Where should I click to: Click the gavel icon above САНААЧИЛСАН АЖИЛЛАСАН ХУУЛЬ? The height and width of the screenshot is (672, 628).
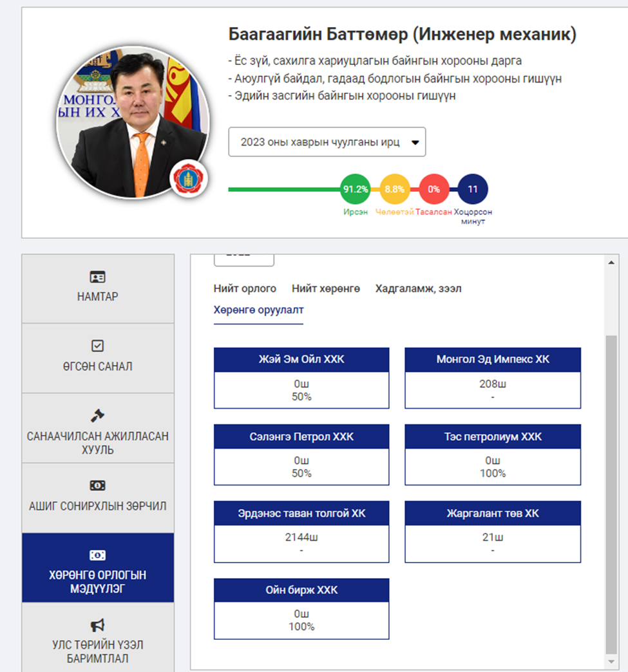[97, 416]
